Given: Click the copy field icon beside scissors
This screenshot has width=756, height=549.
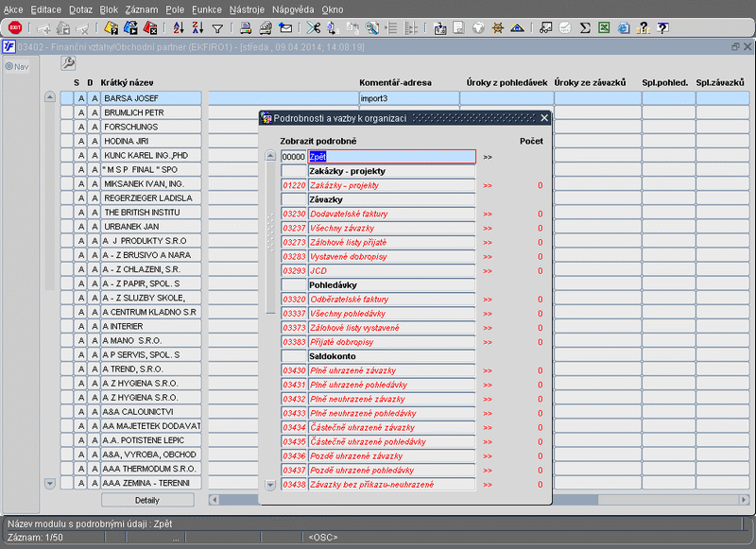Looking at the screenshot, I should point(333,28).
